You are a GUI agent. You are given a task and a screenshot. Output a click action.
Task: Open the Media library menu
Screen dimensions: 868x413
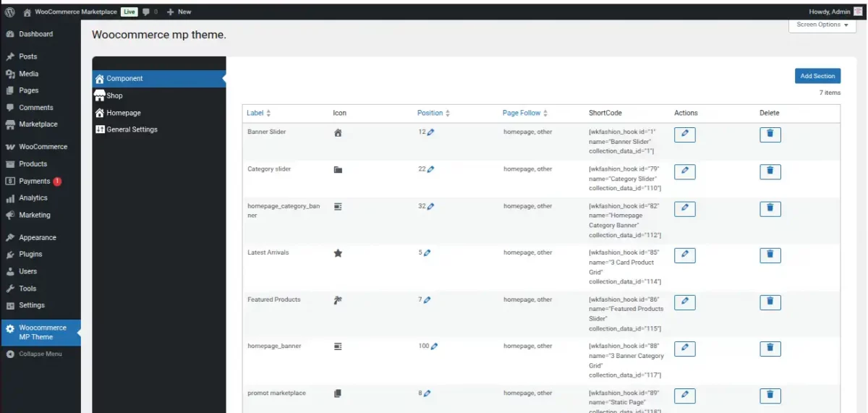(x=29, y=74)
